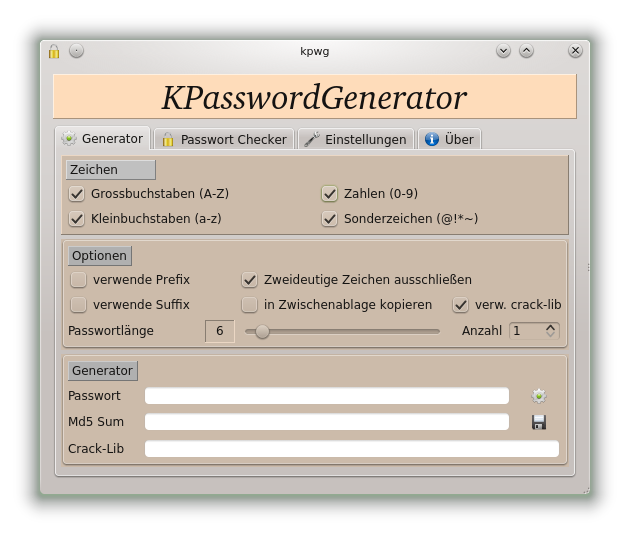630x534 pixels.
Task: Click the Passwortlänge slider handle
Action: pos(262,331)
